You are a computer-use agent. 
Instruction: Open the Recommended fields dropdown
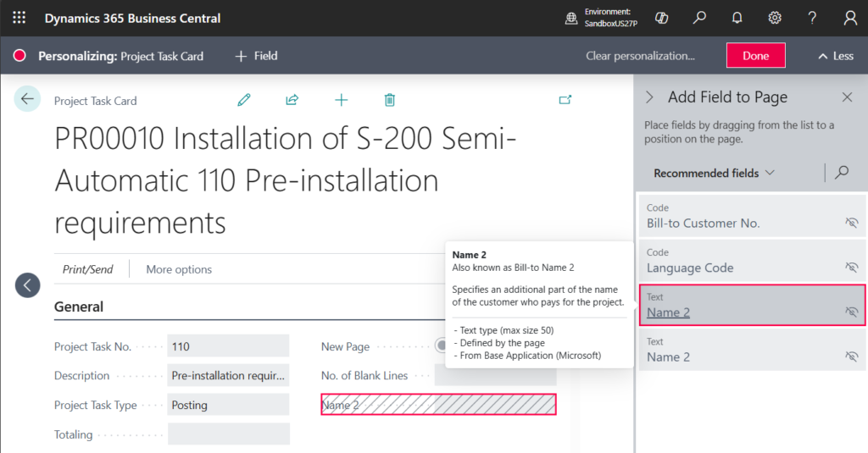point(714,173)
